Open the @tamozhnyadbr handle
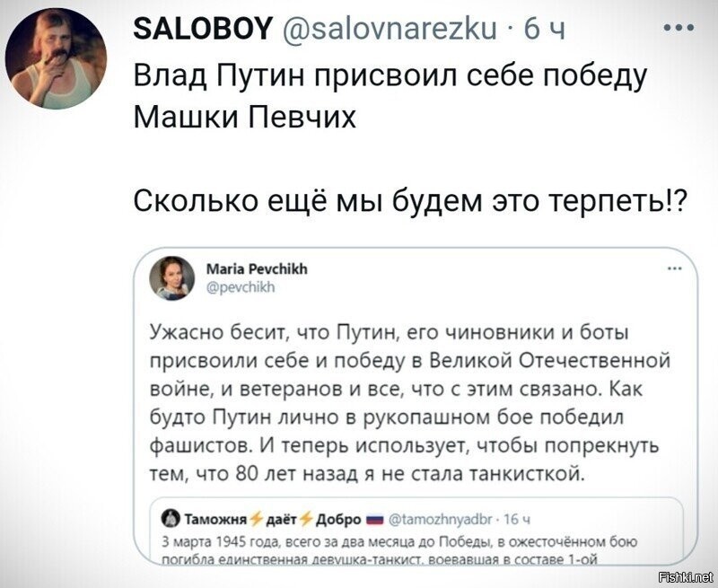 (441, 519)
